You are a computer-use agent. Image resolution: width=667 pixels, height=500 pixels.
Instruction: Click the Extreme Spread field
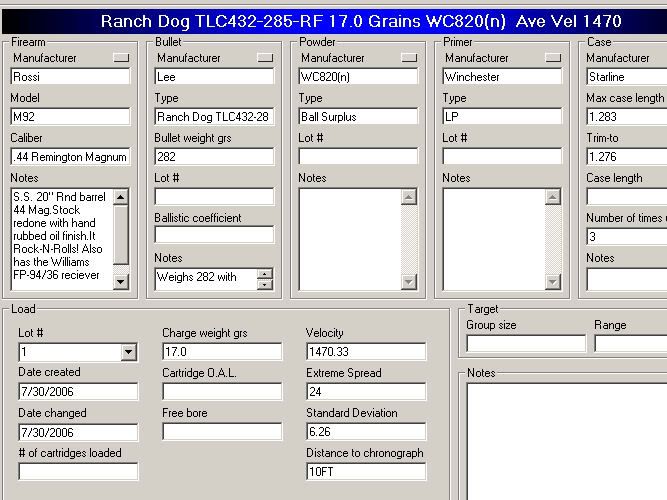(366, 391)
